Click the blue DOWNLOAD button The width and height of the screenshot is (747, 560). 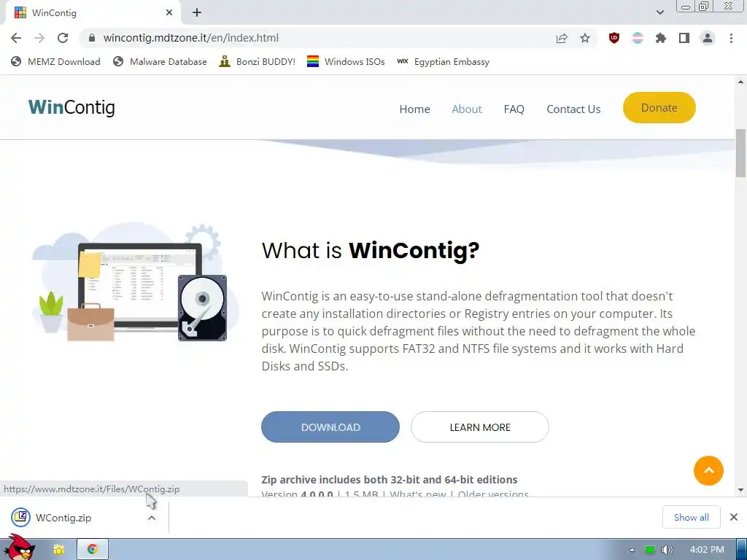coord(330,427)
